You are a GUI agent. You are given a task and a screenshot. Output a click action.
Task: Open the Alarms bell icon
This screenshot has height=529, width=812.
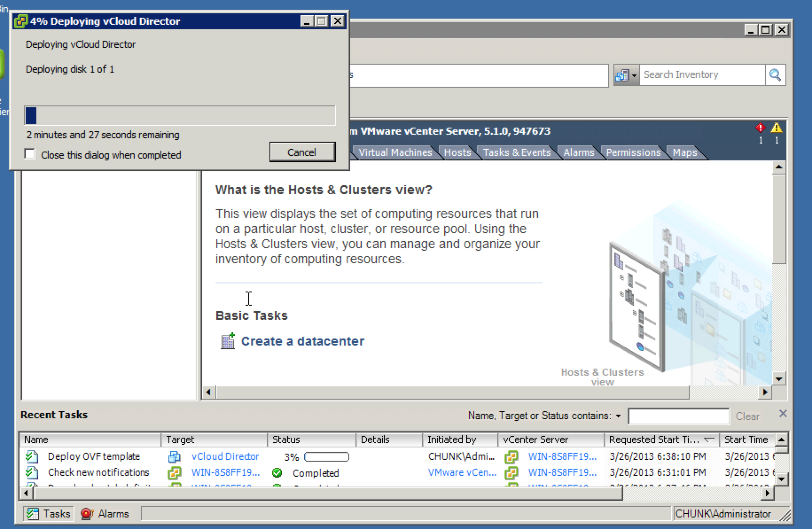[x=87, y=513]
